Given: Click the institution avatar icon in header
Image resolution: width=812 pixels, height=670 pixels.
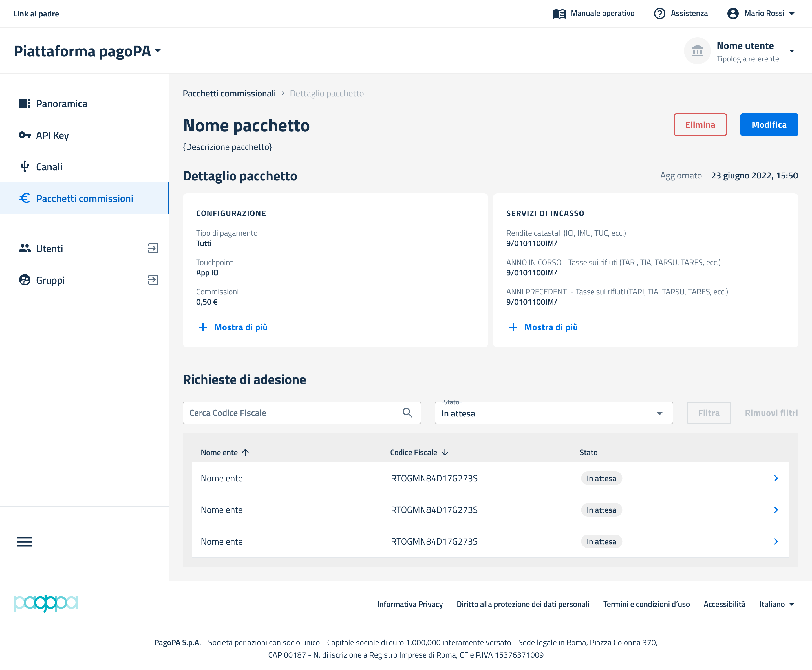Looking at the screenshot, I should pos(697,50).
